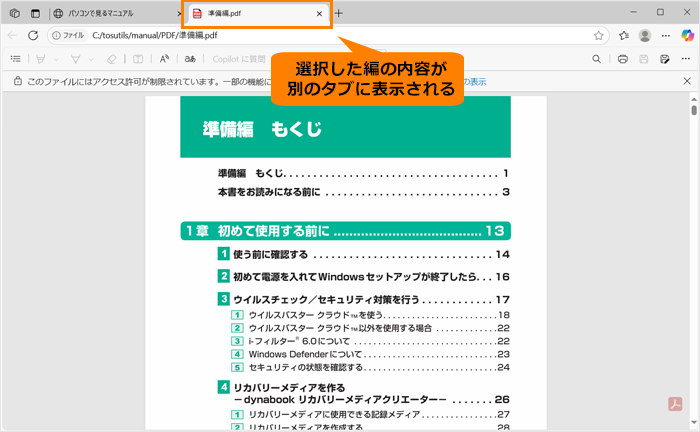
Task: Open セキュリティの状態を確認する entry
Action: coord(370,367)
